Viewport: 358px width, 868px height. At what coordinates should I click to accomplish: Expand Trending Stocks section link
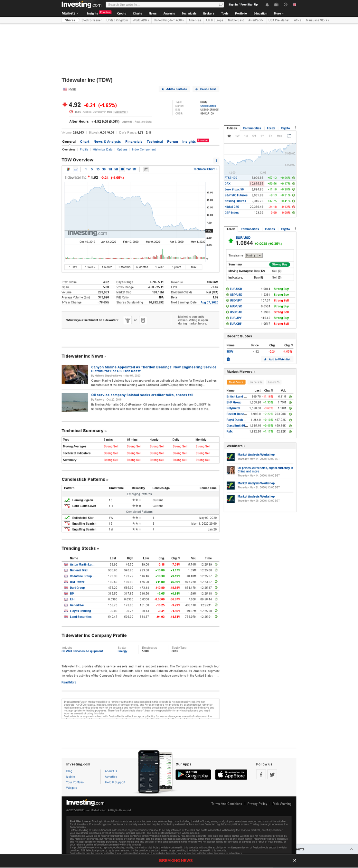coord(80,548)
